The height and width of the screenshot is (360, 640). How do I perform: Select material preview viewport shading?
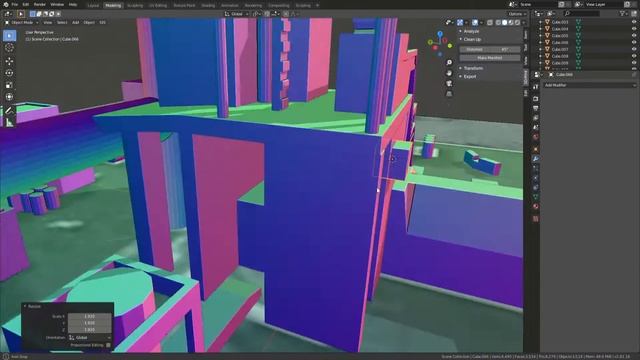click(x=511, y=22)
